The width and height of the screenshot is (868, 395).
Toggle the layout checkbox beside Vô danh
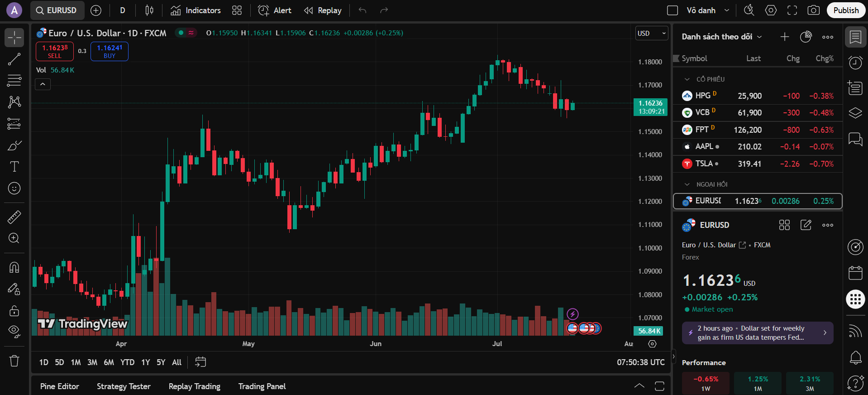coord(672,10)
